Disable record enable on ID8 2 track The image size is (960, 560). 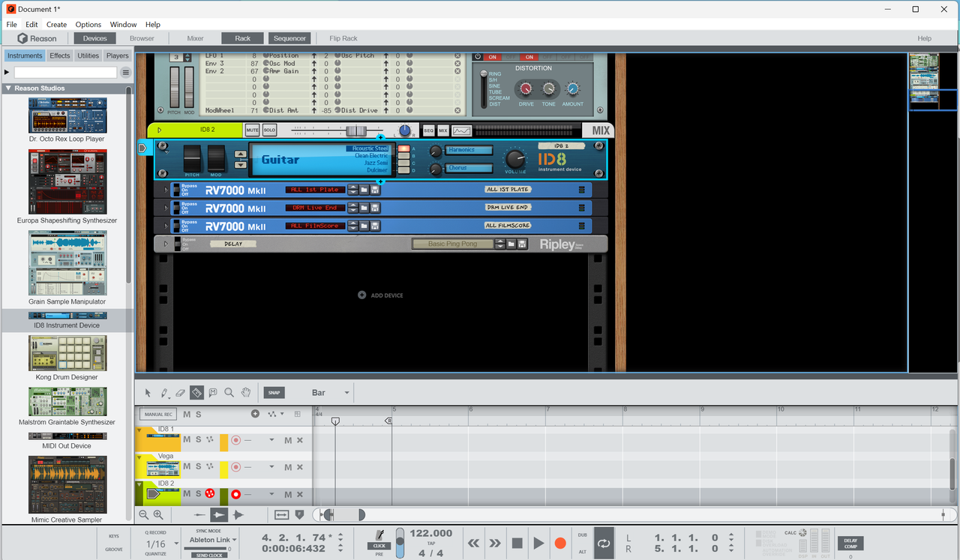[236, 493]
